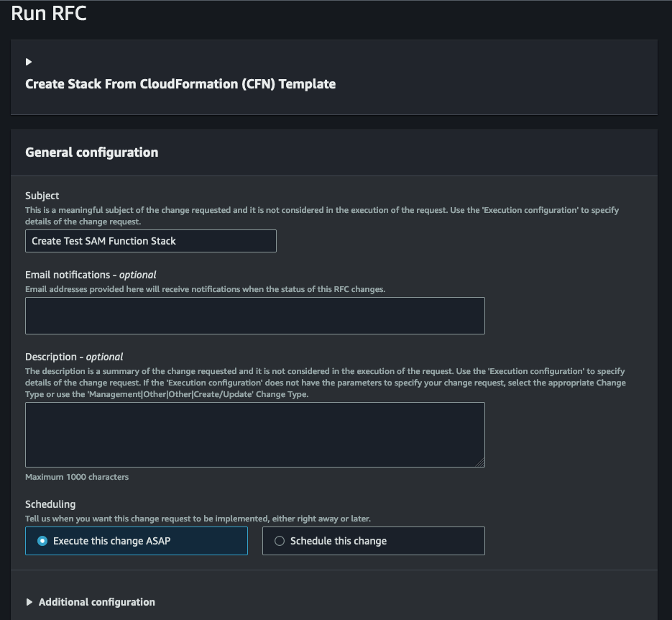
Task: Expand the Create Stack From CloudFormation arrow
Action: pyautogui.click(x=29, y=62)
